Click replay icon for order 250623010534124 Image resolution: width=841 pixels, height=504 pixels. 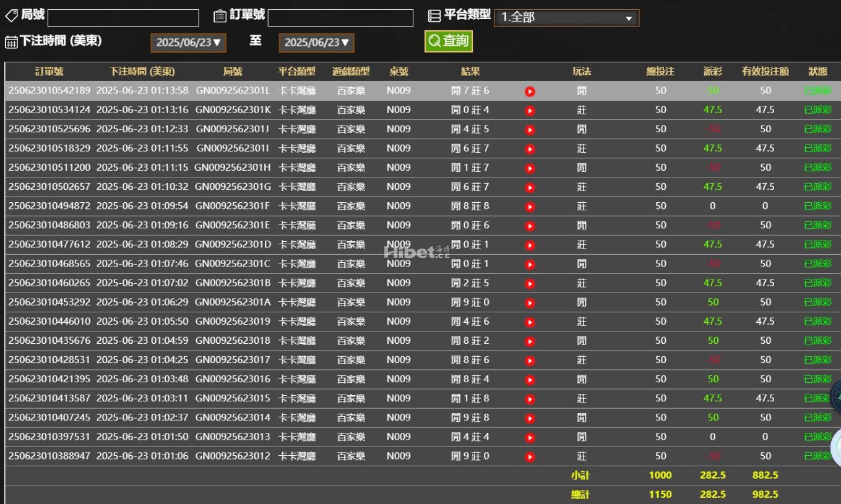pos(530,111)
